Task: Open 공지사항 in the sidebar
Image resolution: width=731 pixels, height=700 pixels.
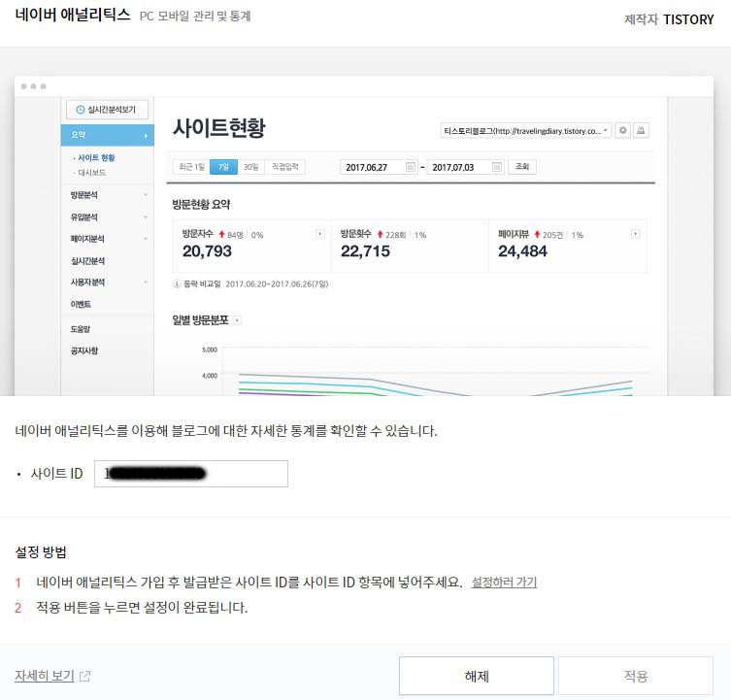Action: tap(83, 350)
